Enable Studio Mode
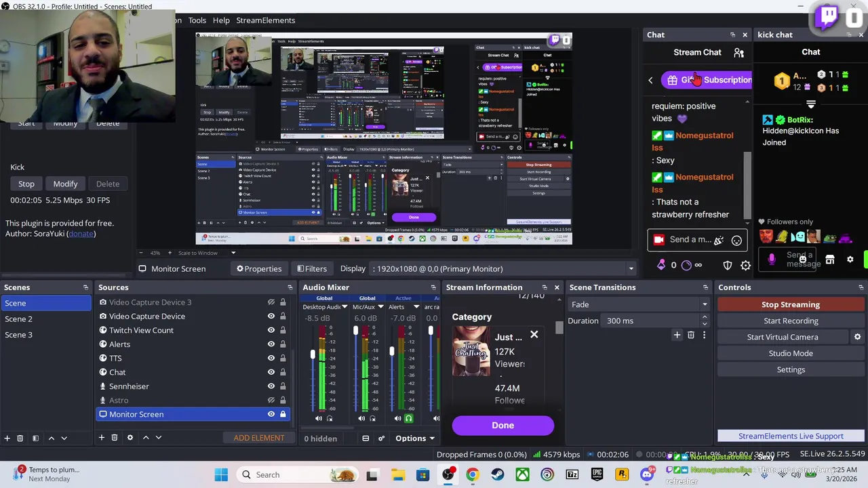868x488 pixels. tap(791, 353)
